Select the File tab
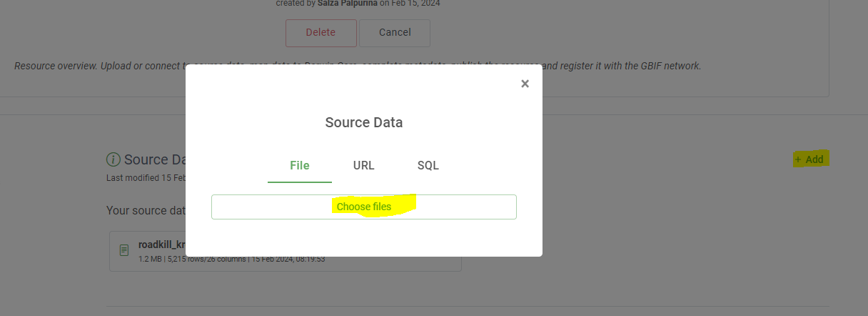868x316 pixels. [x=300, y=165]
